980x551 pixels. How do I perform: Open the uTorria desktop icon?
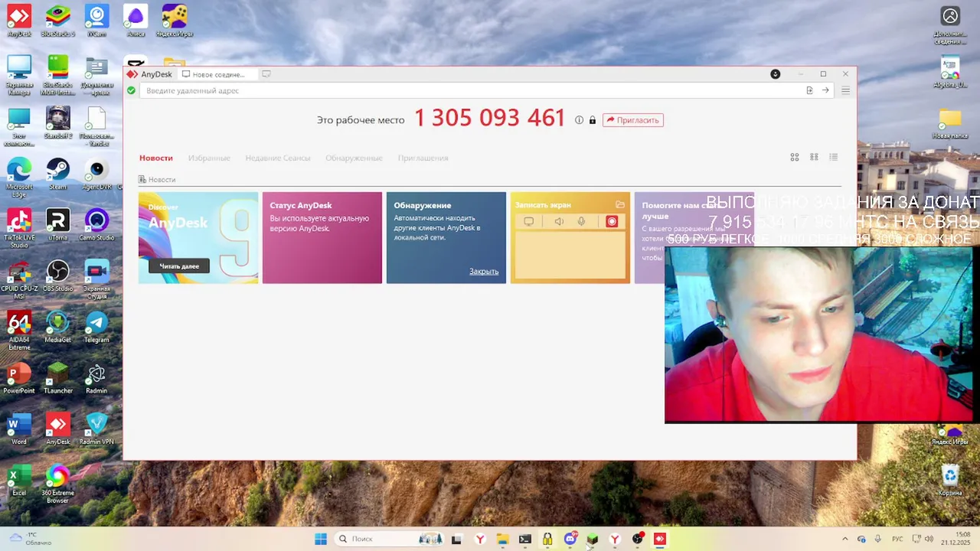coord(58,225)
